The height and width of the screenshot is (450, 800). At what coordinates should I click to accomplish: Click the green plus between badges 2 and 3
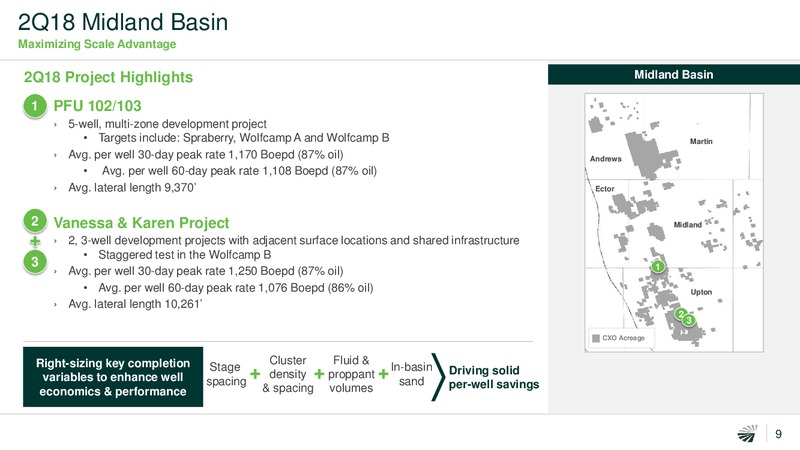click(35, 241)
